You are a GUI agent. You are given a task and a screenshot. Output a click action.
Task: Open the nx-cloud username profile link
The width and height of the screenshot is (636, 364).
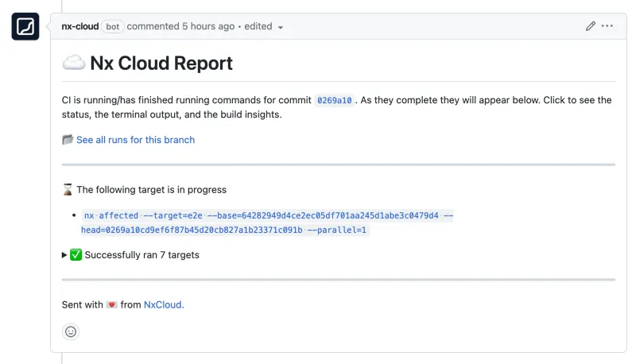click(x=80, y=26)
